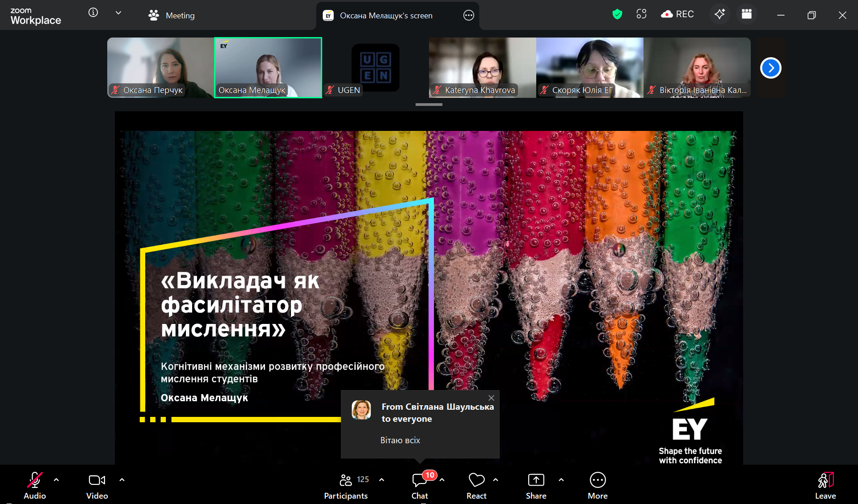Open screen share options menu (three dots)
Image resolution: width=858 pixels, height=504 pixels.
[468, 16]
